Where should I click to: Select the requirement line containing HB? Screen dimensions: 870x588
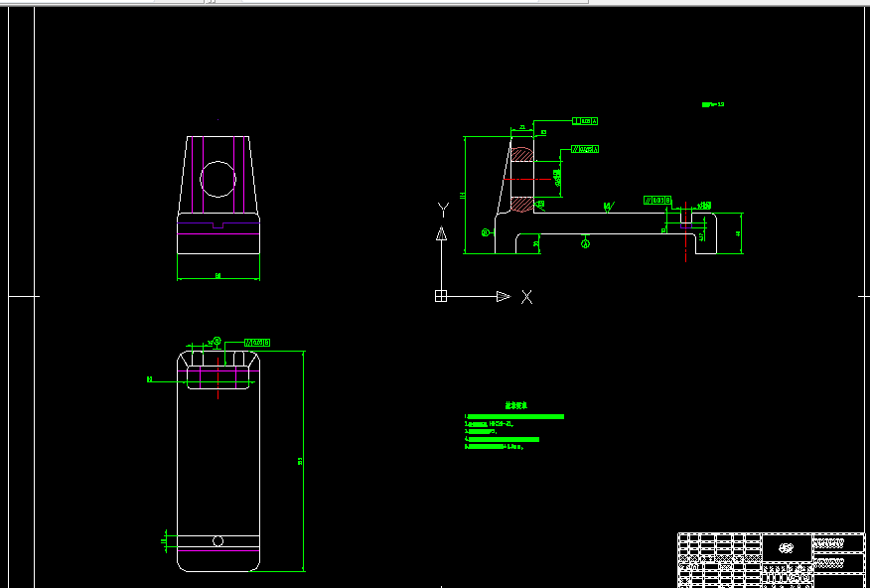click(489, 424)
